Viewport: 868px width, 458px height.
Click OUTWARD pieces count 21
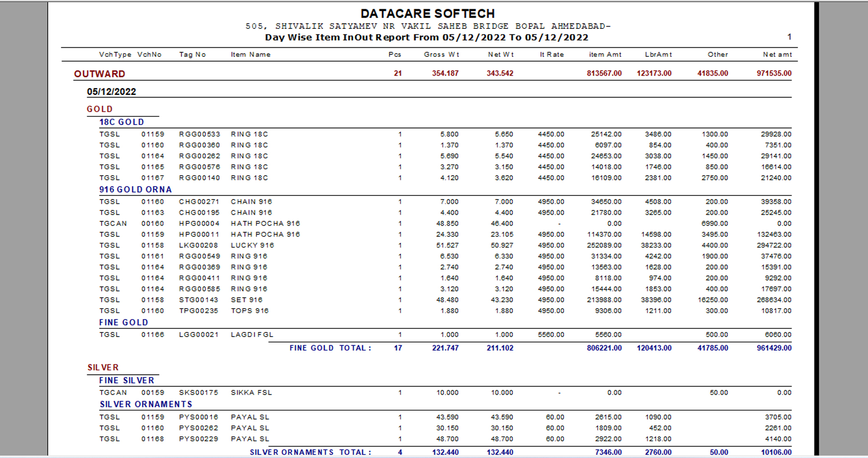pyautogui.click(x=398, y=73)
